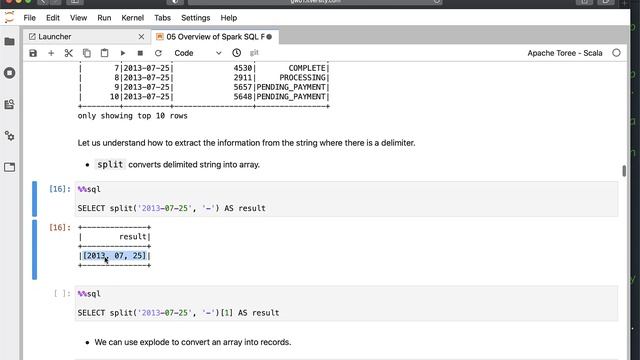Save the notebook with the floppy disk icon
The image size is (640, 360).
point(33,53)
